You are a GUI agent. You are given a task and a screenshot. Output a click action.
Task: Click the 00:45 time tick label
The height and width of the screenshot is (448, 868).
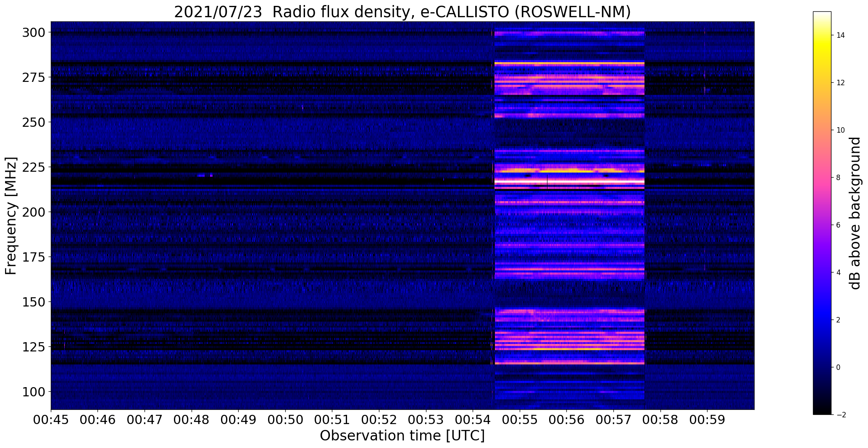click(x=51, y=419)
